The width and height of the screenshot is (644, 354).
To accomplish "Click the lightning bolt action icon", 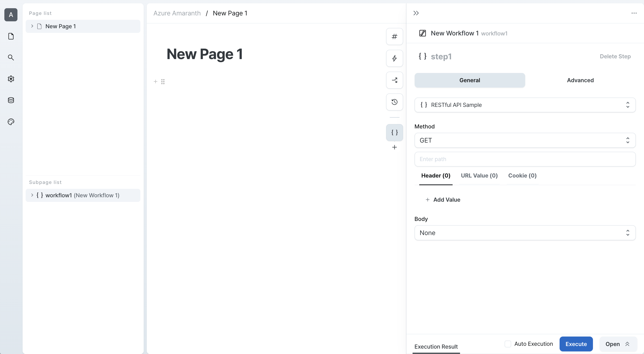I will [394, 58].
